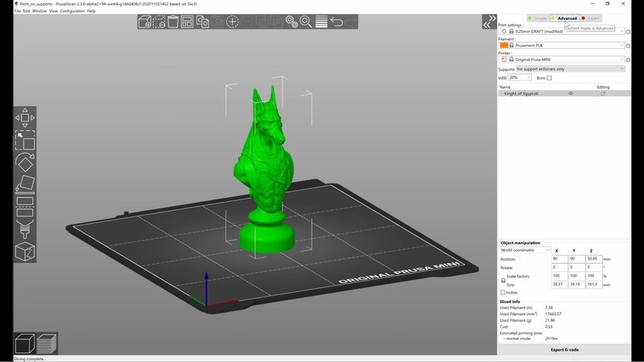The image size is (644, 362).
Task: Select the Paint-on supports brush tool
Action: 25,229
